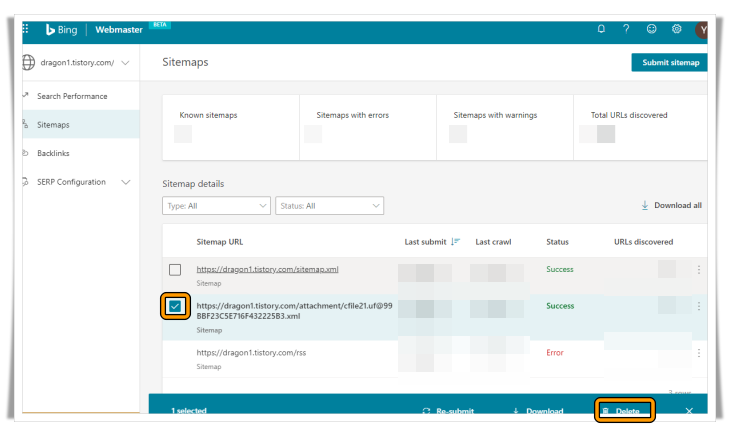Click Download all link
This screenshot has height=436, width=730.
coord(678,205)
